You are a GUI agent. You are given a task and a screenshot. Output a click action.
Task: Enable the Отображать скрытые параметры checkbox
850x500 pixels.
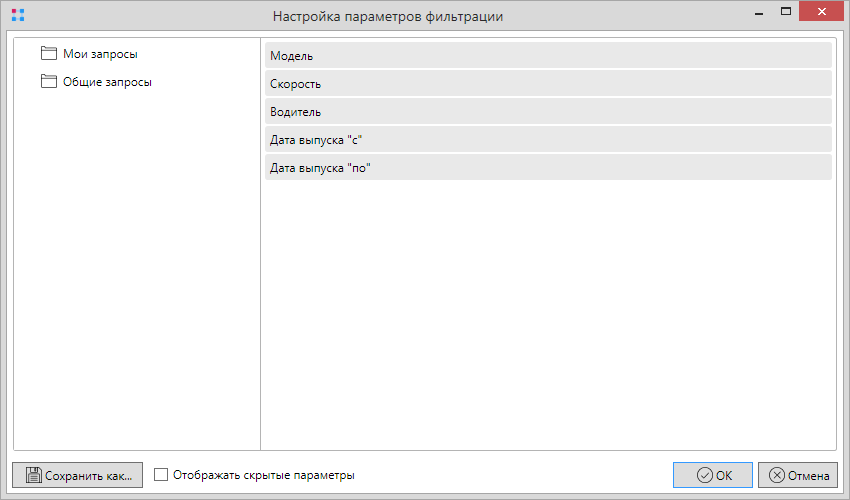point(161,475)
